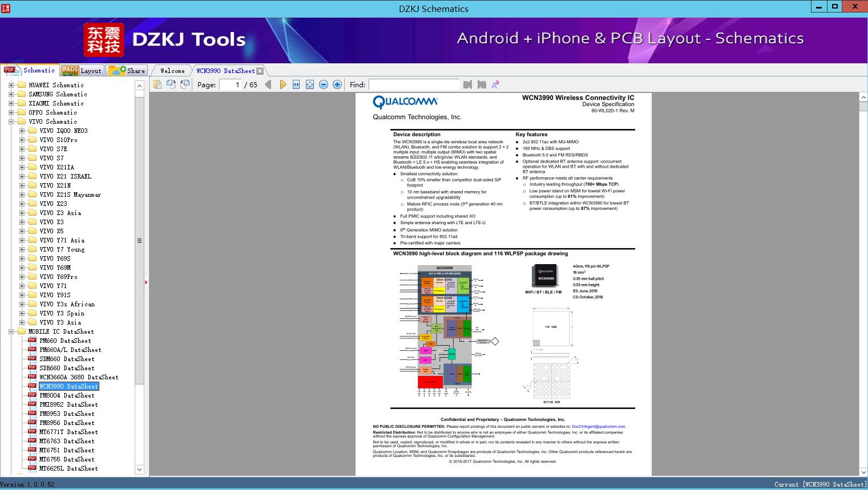Expand the XIAOMI Schematic folder
This screenshot has height=490, width=868.
point(11,103)
